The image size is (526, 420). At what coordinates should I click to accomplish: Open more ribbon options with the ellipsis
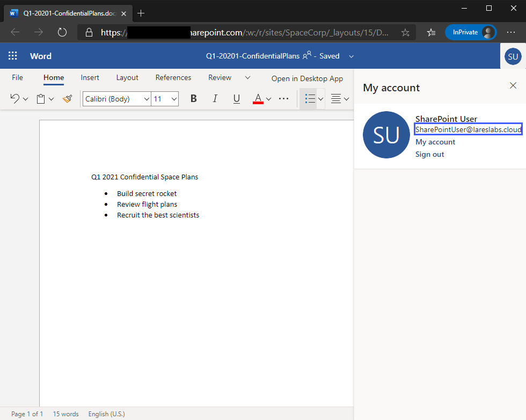284,98
